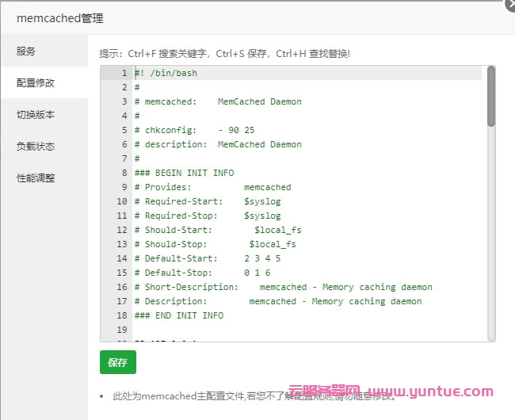Click the editor's vertical scrollbar thumb
The image size is (515, 420).
pos(490,97)
